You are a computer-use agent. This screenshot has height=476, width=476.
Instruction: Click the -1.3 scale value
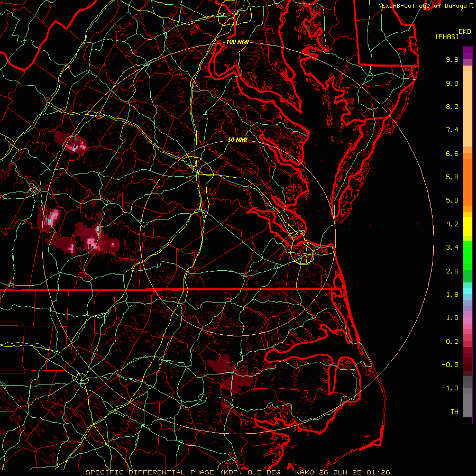[x=450, y=388]
